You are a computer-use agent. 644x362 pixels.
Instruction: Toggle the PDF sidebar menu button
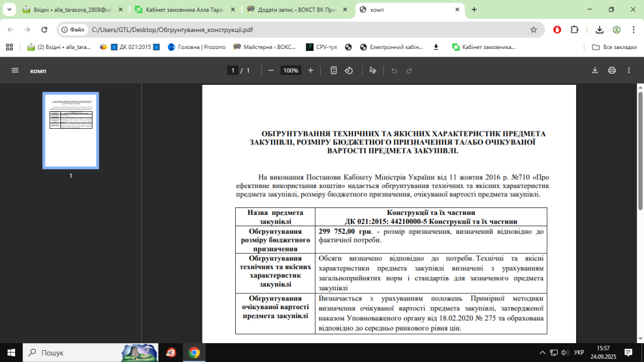(15, 70)
